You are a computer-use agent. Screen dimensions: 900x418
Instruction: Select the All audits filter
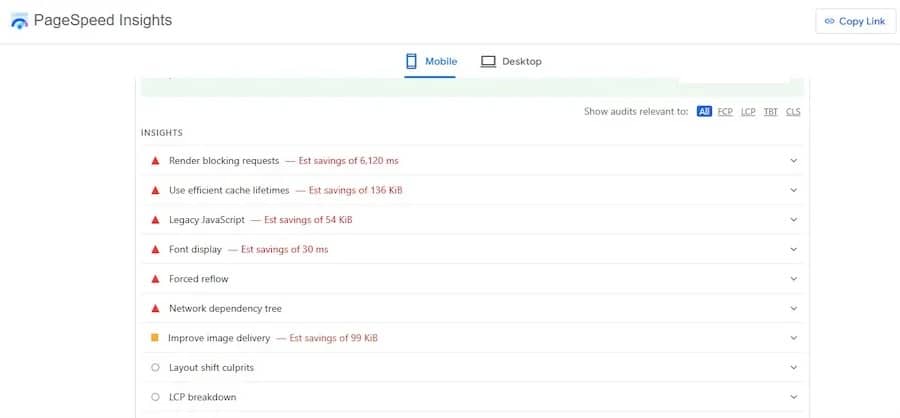point(704,111)
